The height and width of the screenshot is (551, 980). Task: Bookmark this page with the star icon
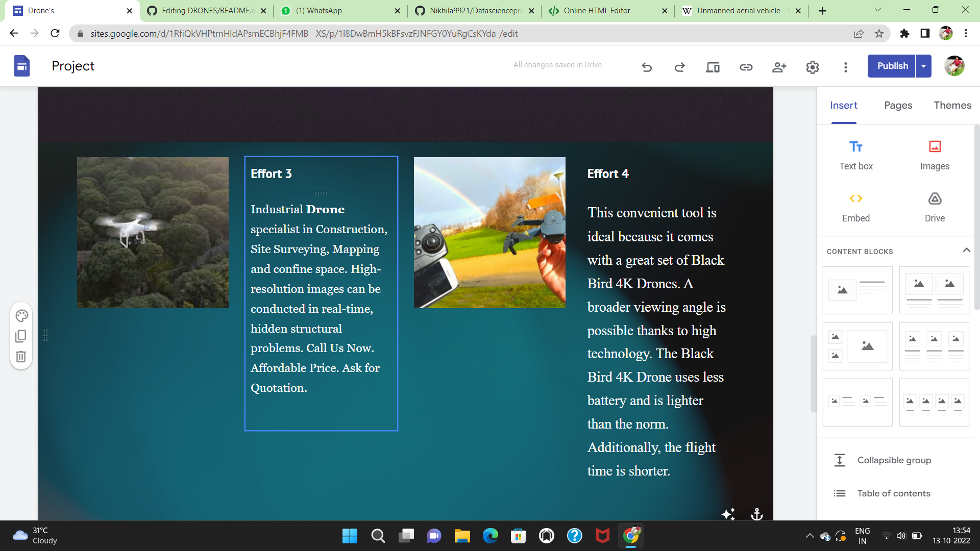coord(879,34)
